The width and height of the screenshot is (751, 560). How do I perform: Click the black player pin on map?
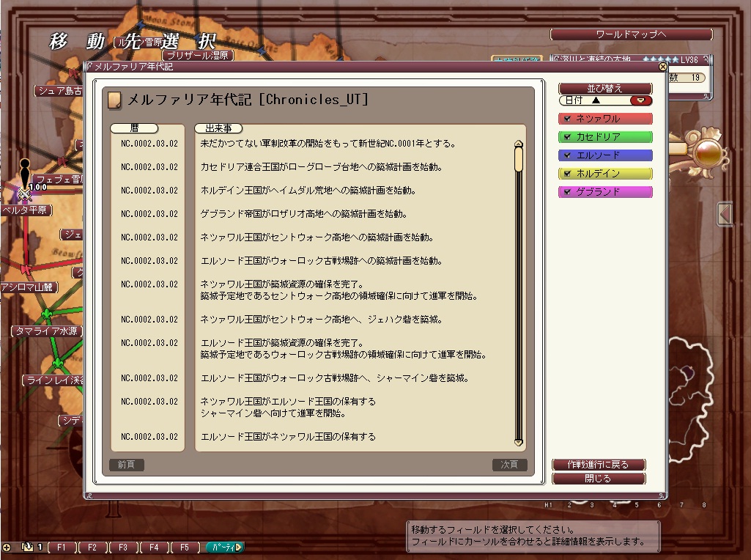tap(24, 174)
